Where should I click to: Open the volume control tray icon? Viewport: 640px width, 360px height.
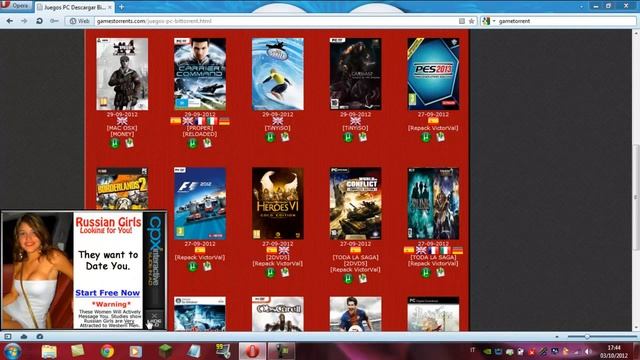[588, 351]
